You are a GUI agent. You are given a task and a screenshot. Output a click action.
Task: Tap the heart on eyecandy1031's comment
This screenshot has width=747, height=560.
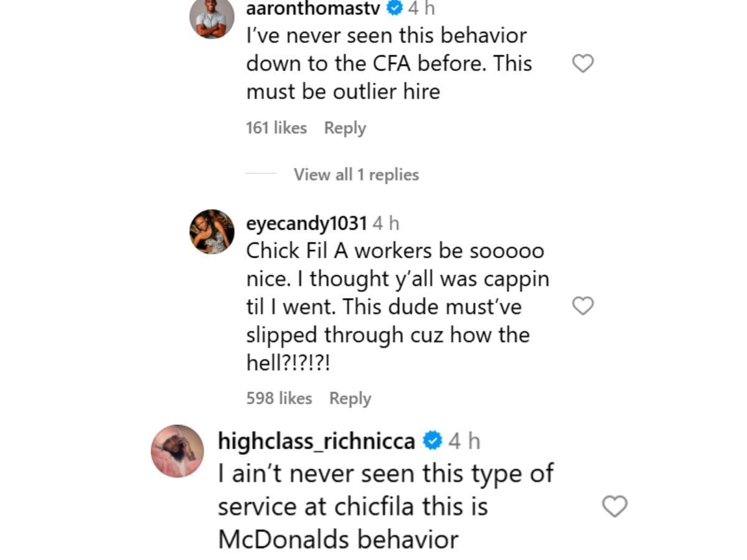tap(583, 306)
